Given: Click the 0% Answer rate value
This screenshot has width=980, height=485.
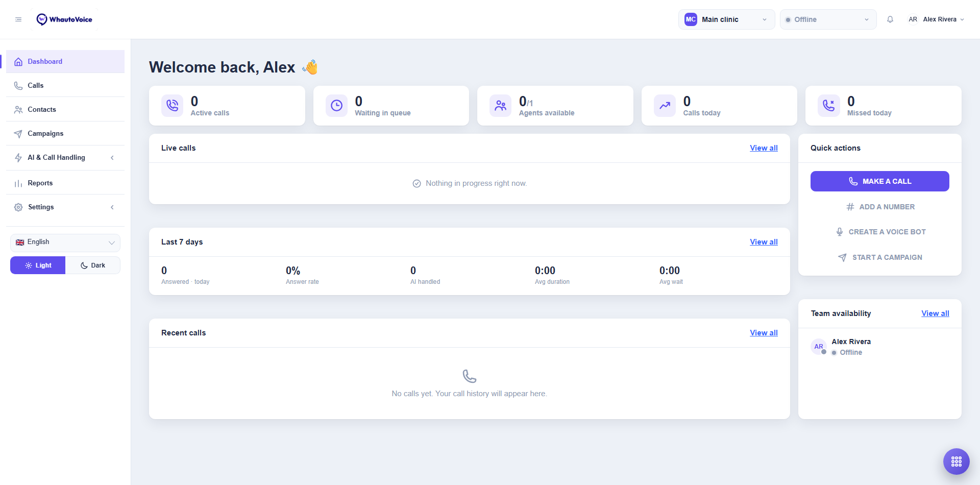Looking at the screenshot, I should click(293, 271).
